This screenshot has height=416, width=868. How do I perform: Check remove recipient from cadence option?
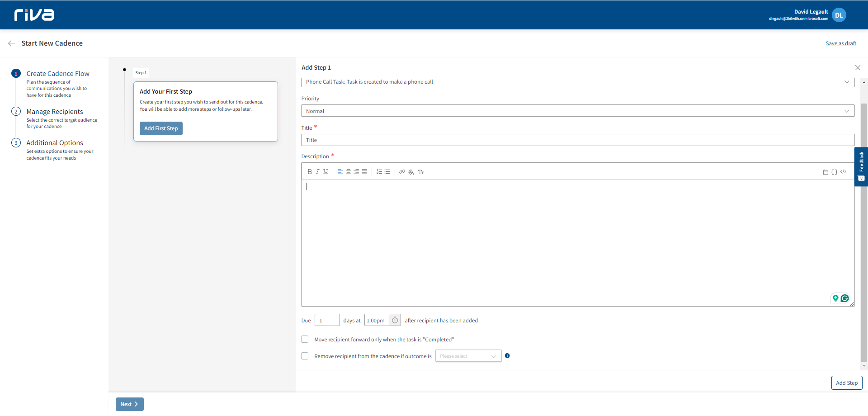pos(305,356)
